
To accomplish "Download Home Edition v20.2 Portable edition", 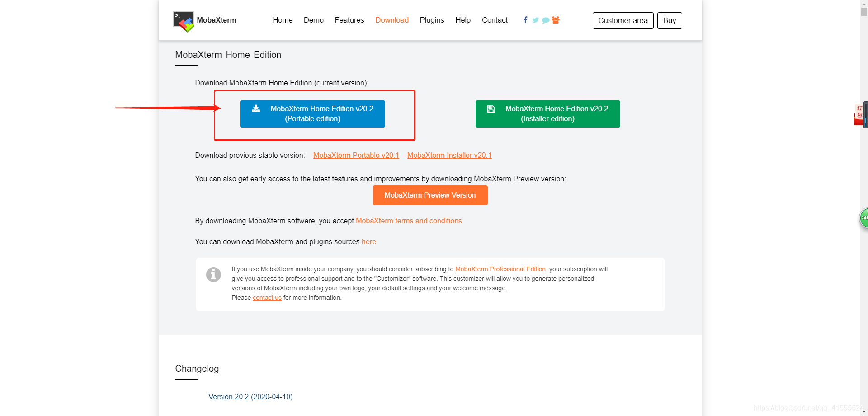I will tap(312, 114).
